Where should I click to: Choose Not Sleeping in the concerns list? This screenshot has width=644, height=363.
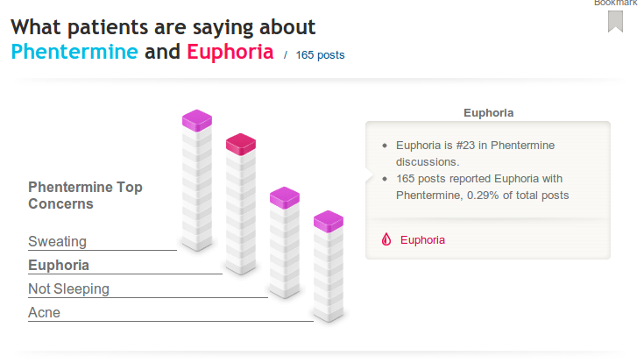click(x=68, y=288)
